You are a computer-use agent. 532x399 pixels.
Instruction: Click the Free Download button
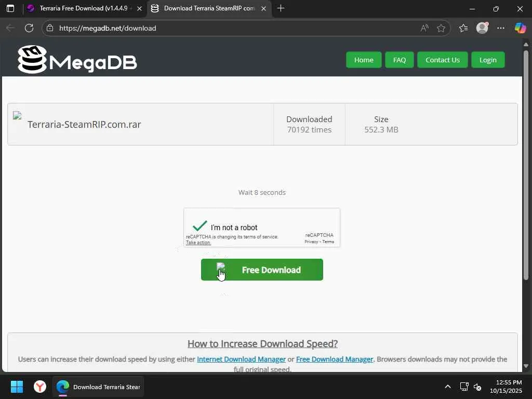point(262,270)
